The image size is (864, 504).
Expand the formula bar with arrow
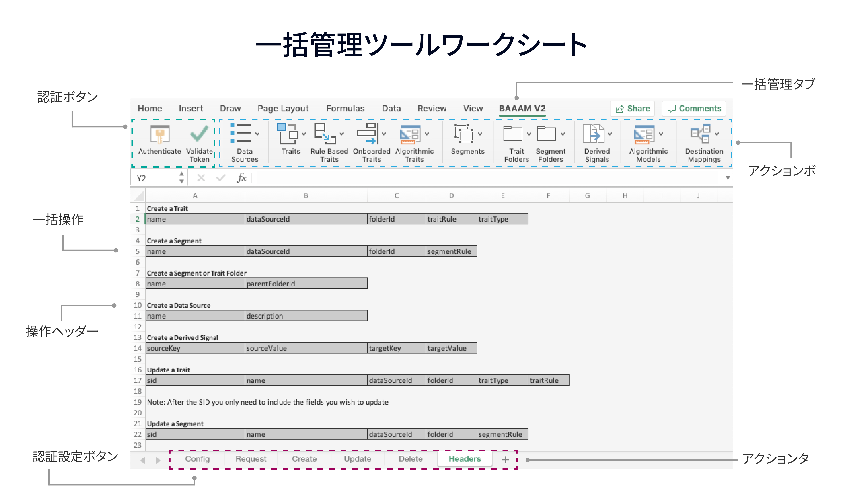point(727,178)
